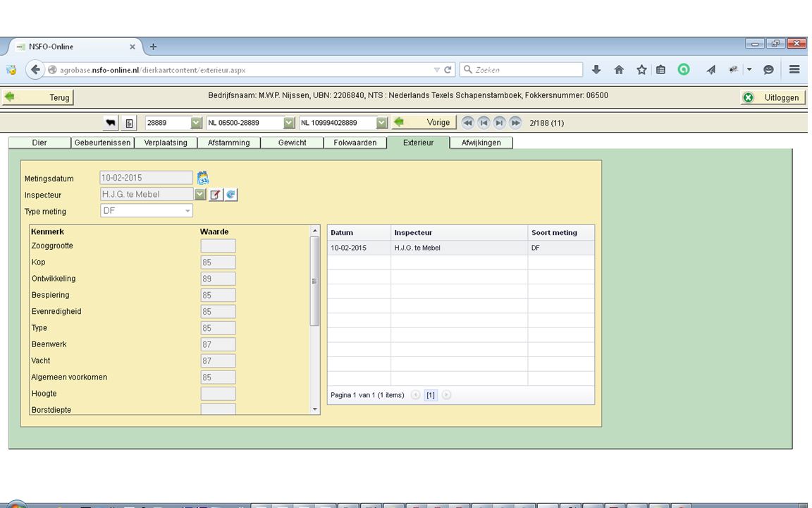This screenshot has width=812, height=508.
Task: Open the URL history dropdown arrow
Action: coord(436,69)
